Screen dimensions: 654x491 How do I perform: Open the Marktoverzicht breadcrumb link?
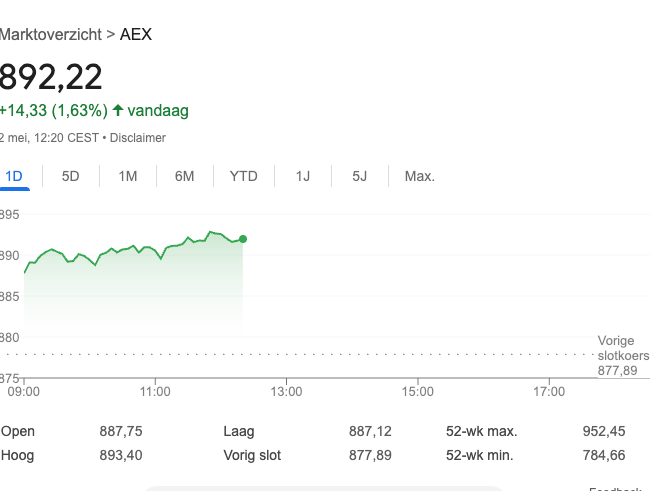coord(50,35)
